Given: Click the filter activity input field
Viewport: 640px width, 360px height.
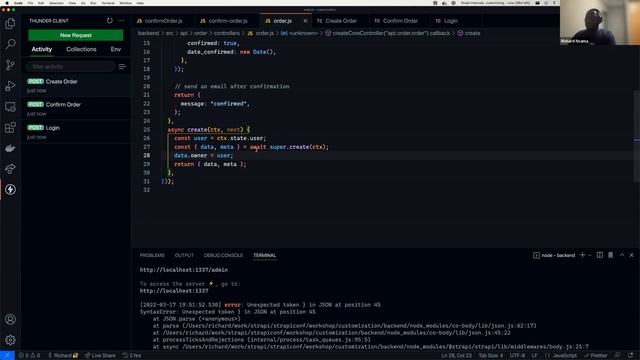Looking at the screenshot, I should pyautogui.click(x=71, y=67).
